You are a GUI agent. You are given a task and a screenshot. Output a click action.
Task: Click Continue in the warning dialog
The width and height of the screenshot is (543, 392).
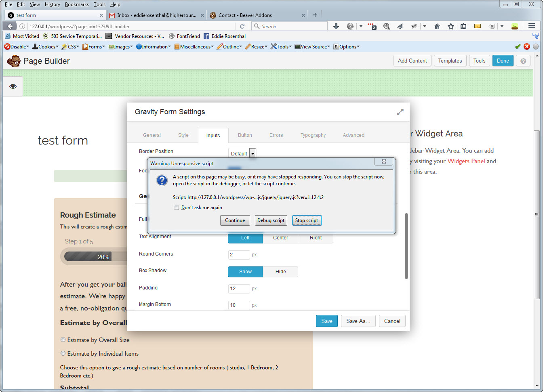tap(235, 220)
